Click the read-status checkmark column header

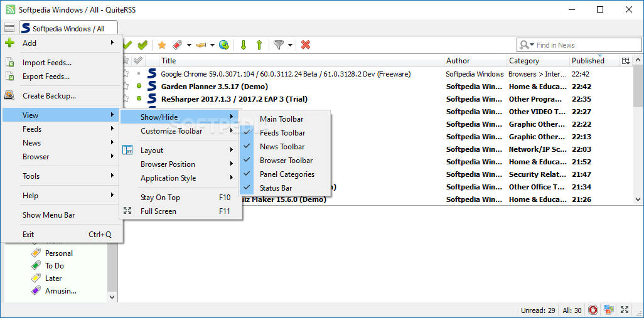(139, 60)
